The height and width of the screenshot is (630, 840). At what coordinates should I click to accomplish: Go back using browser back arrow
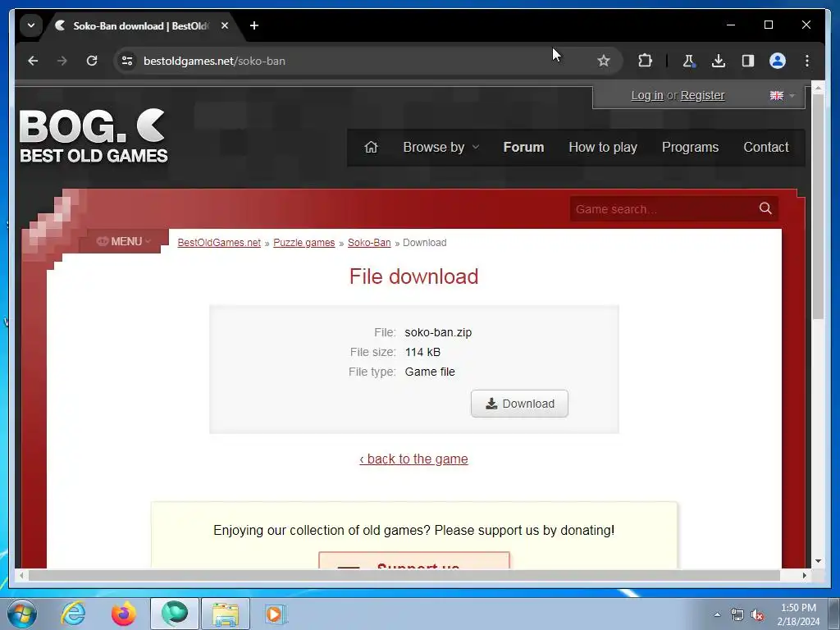[33, 61]
